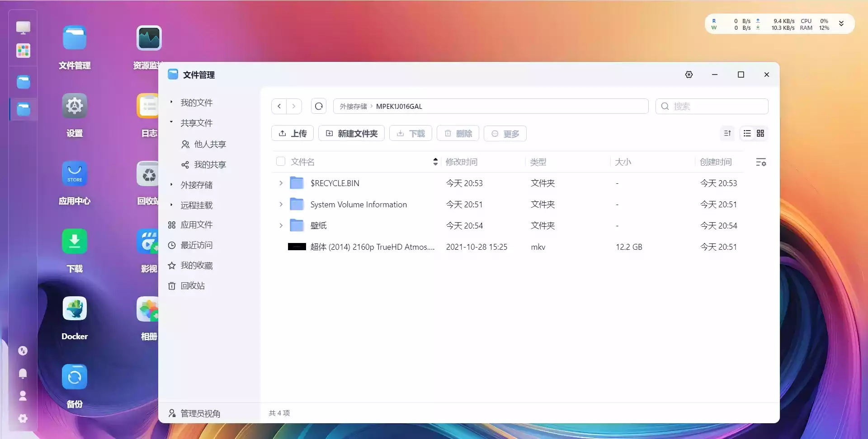This screenshot has width=868, height=439.
Task: Expand 我的文件 in the sidebar
Action: [171, 103]
